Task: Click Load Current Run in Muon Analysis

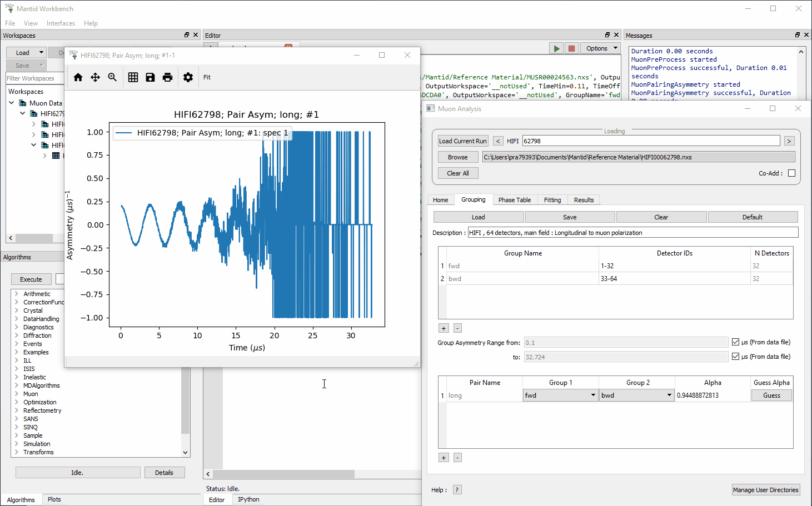Action: tap(462, 141)
